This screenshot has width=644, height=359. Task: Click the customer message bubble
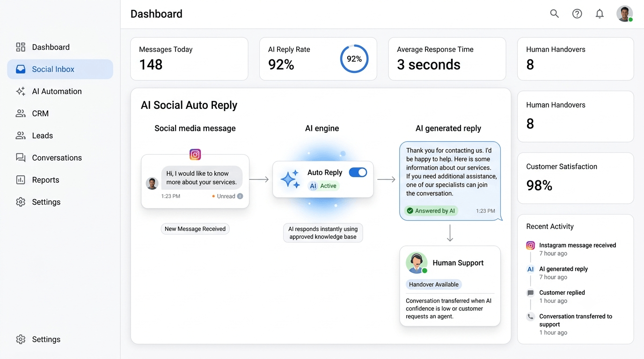pyautogui.click(x=202, y=178)
